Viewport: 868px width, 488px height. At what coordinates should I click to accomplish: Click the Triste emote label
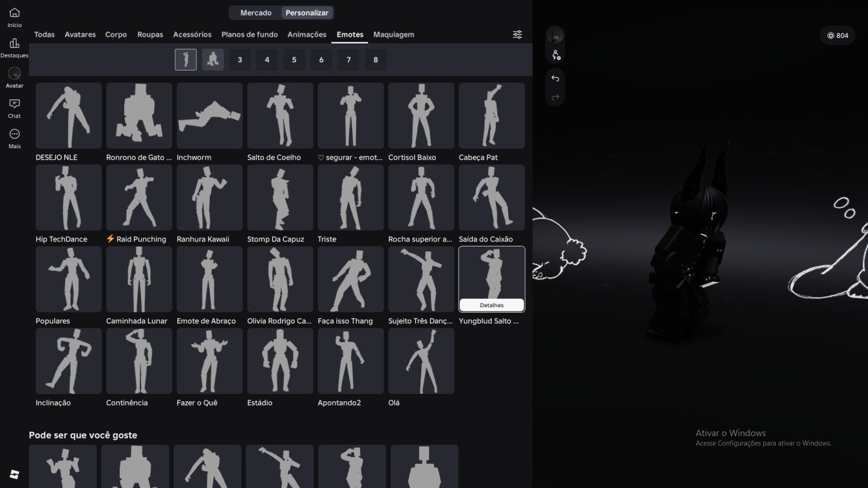327,239
